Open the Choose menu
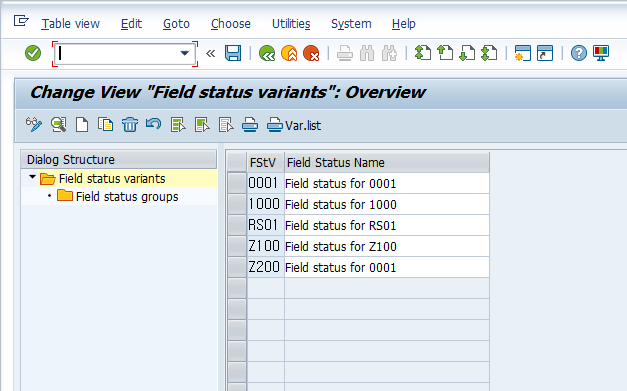This screenshot has width=627, height=391. [231, 24]
